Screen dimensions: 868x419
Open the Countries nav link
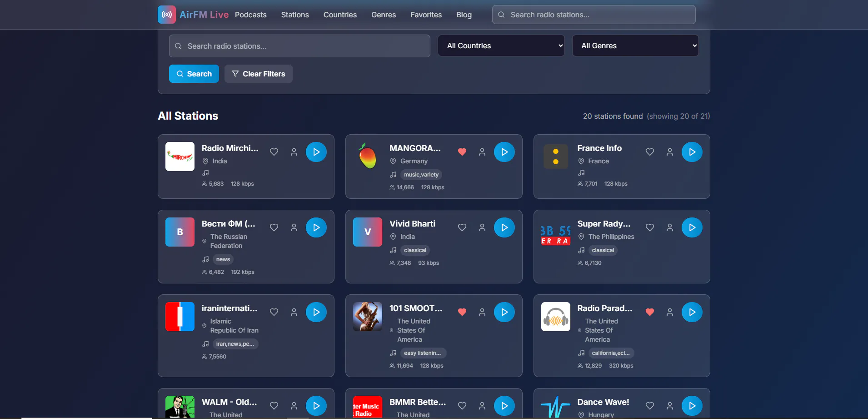click(340, 15)
